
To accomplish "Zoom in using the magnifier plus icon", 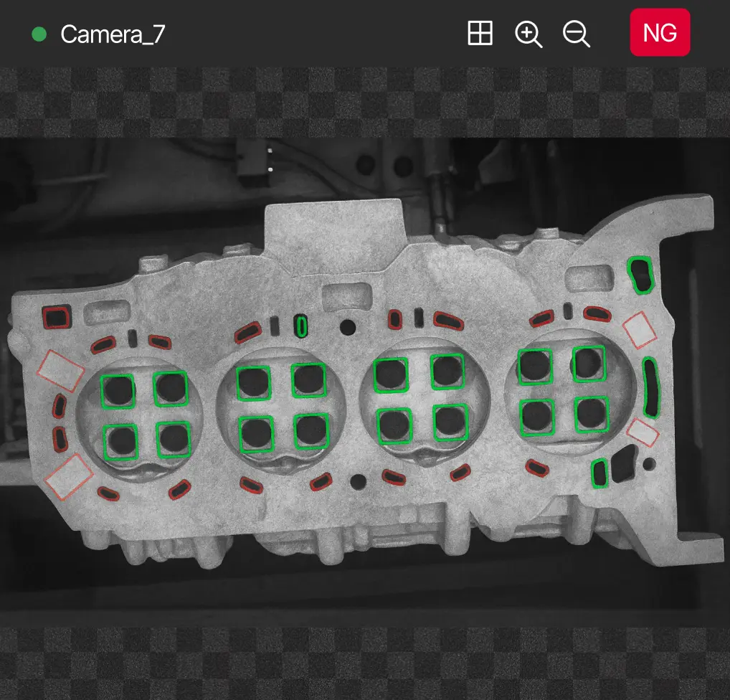I will coord(528,34).
